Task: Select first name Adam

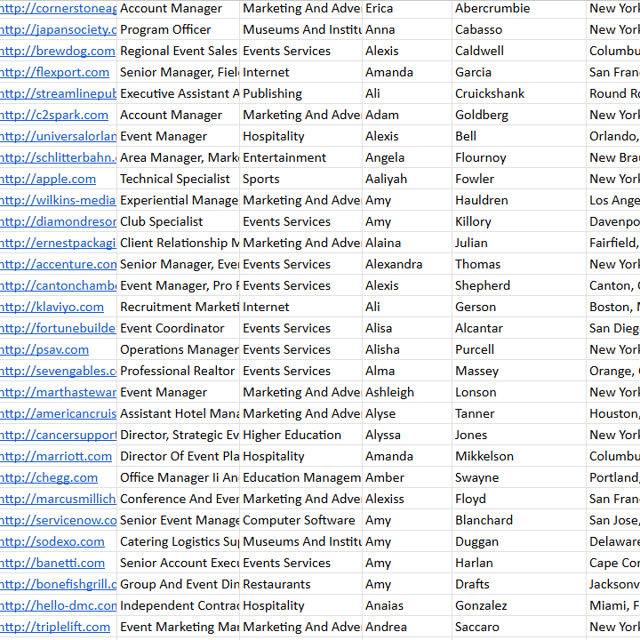Action: [x=407, y=115]
